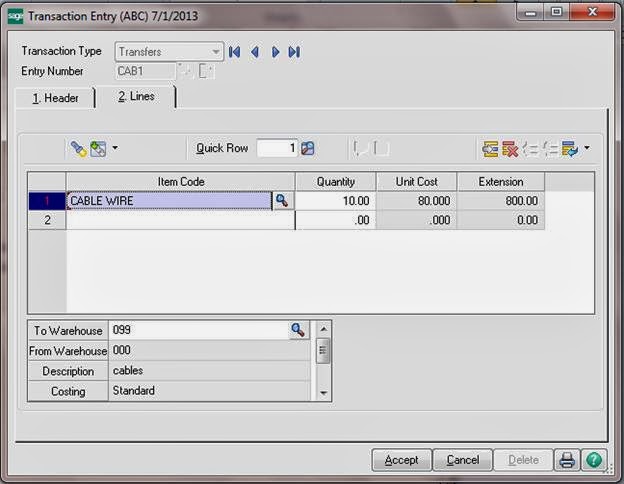Click the row 2 unit cost .000

point(417,220)
